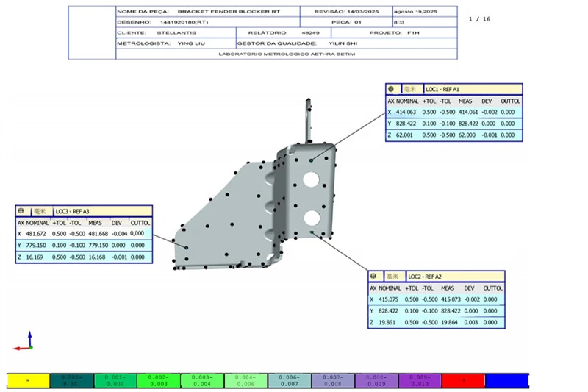
Task: Click the PEÇA 01 field
Action: [x=346, y=22]
